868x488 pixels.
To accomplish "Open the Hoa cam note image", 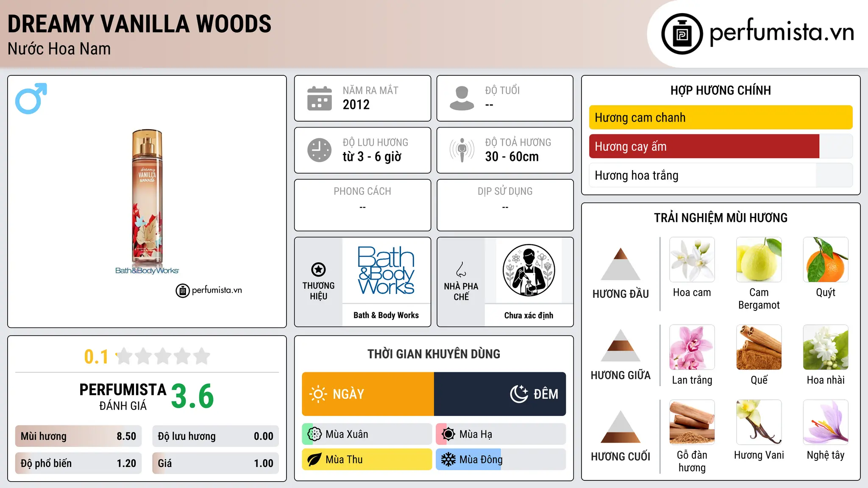I will [x=692, y=260].
